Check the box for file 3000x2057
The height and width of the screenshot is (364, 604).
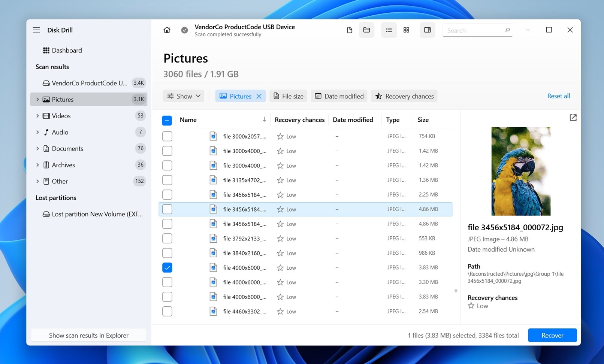point(167,136)
